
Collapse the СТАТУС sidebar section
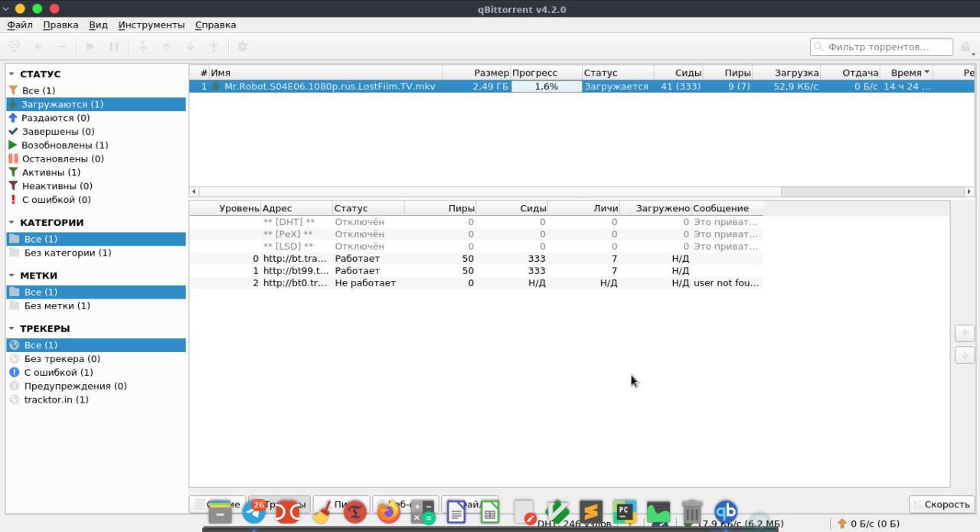(12, 74)
